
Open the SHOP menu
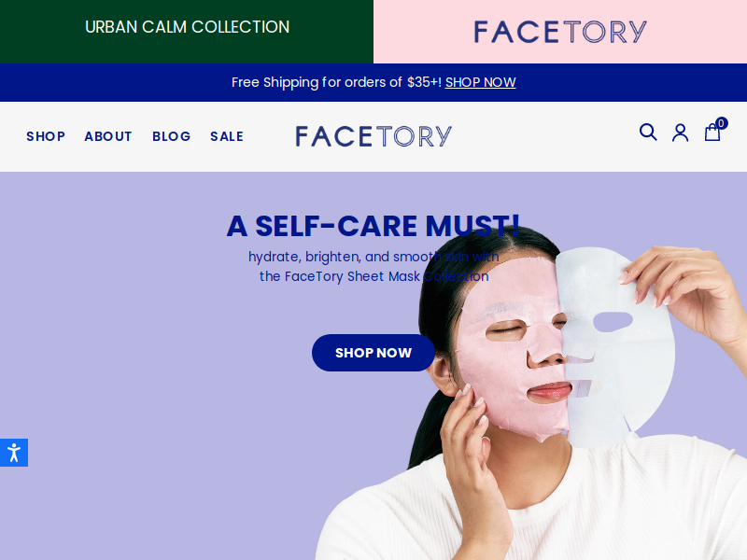46,136
